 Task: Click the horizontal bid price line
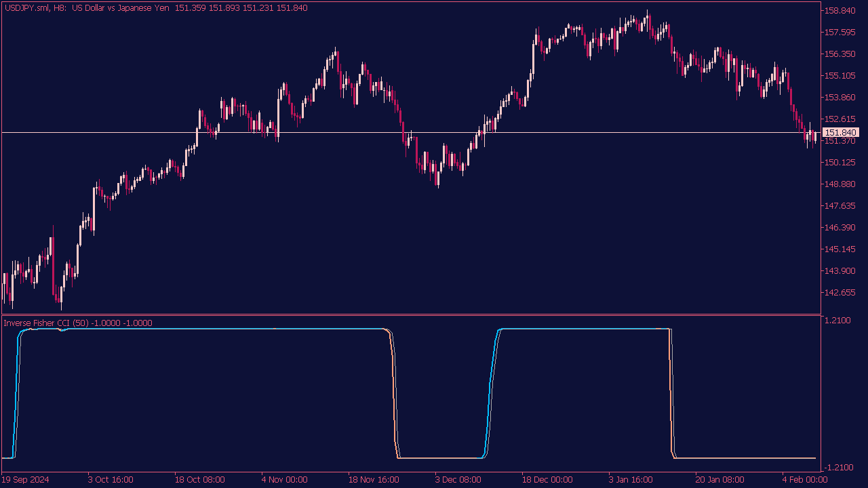[x=339, y=132]
